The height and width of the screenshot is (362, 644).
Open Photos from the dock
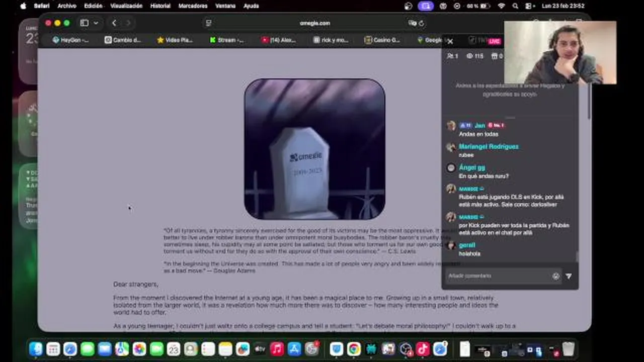coord(139,349)
